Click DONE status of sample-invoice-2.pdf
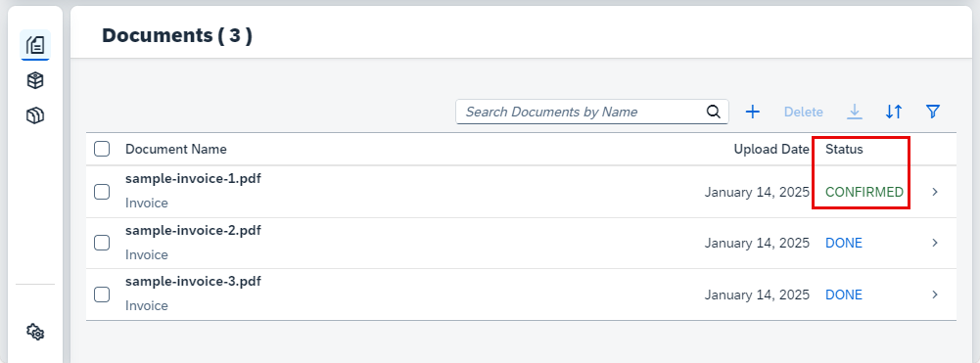 pos(844,243)
